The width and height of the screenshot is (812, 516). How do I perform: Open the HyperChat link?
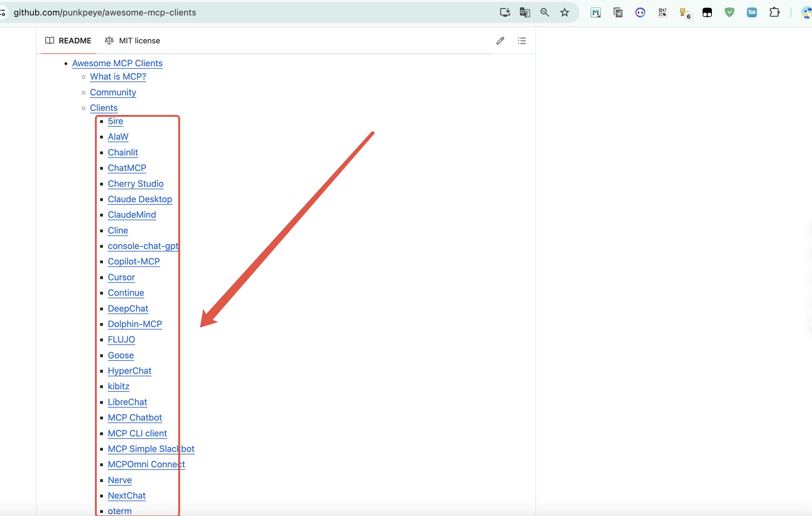tap(130, 371)
